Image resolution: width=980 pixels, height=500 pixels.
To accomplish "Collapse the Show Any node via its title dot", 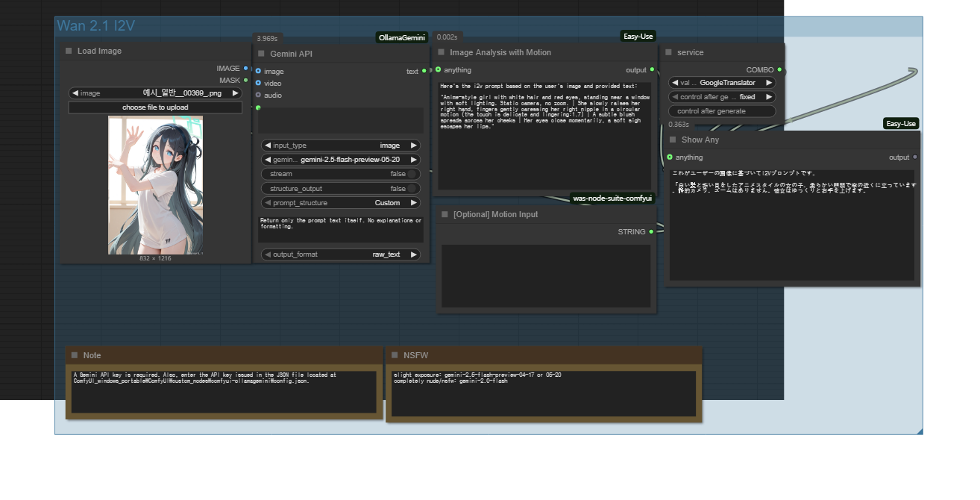I will pyautogui.click(x=673, y=140).
